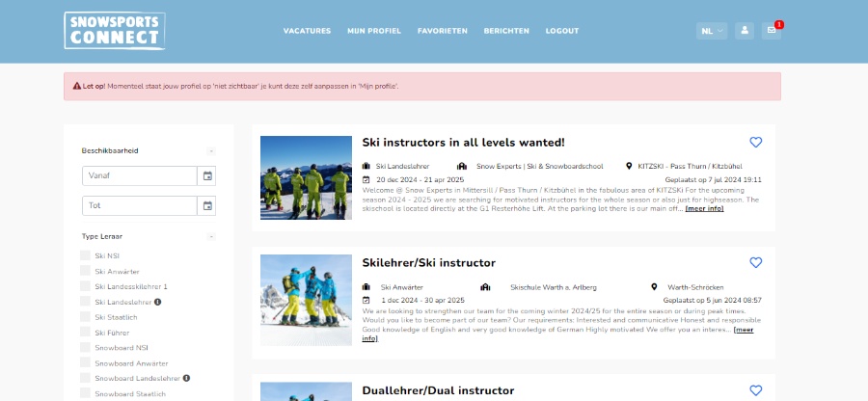The height and width of the screenshot is (401, 868).
Task: Open the NL language dropdown
Action: coord(711,31)
